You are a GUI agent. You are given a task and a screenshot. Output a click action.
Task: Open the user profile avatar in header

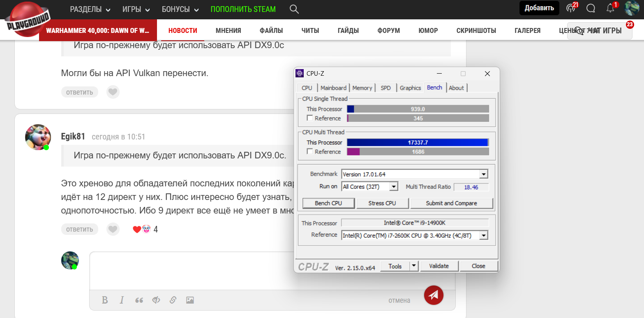(x=632, y=8)
